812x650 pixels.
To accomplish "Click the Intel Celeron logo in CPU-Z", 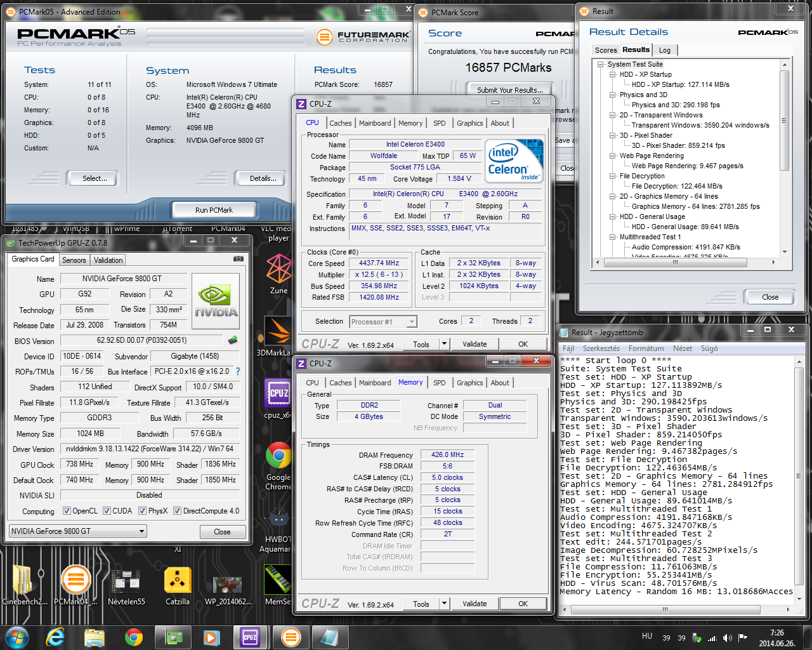I will pyautogui.click(x=516, y=161).
